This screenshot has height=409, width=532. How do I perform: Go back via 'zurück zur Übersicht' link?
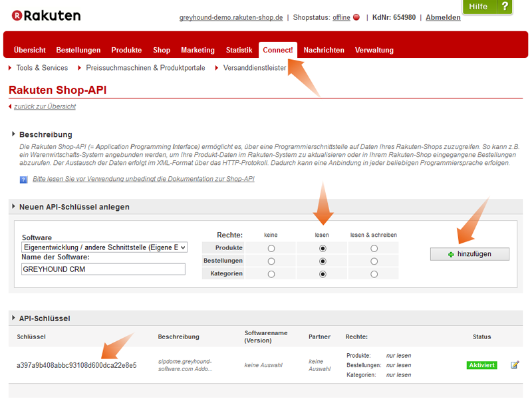tap(45, 106)
